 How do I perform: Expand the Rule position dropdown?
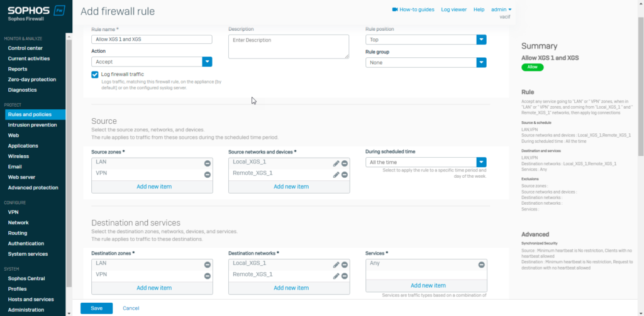pos(481,40)
